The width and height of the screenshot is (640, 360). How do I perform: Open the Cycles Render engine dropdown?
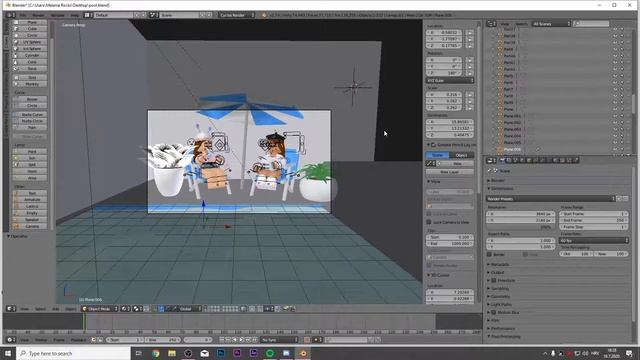click(237, 15)
